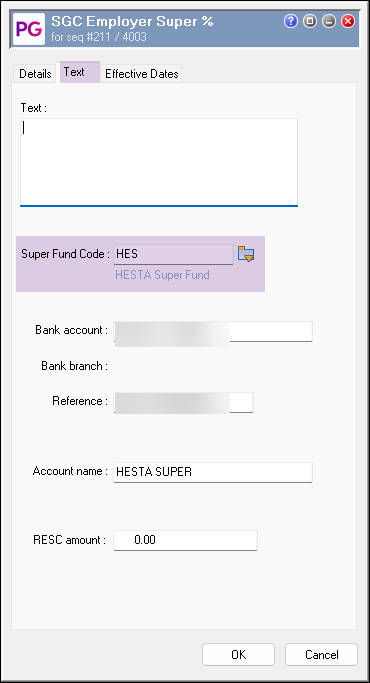The width and height of the screenshot is (370, 683).
Task: Select the Reference input field
Action: pyautogui.click(x=183, y=402)
